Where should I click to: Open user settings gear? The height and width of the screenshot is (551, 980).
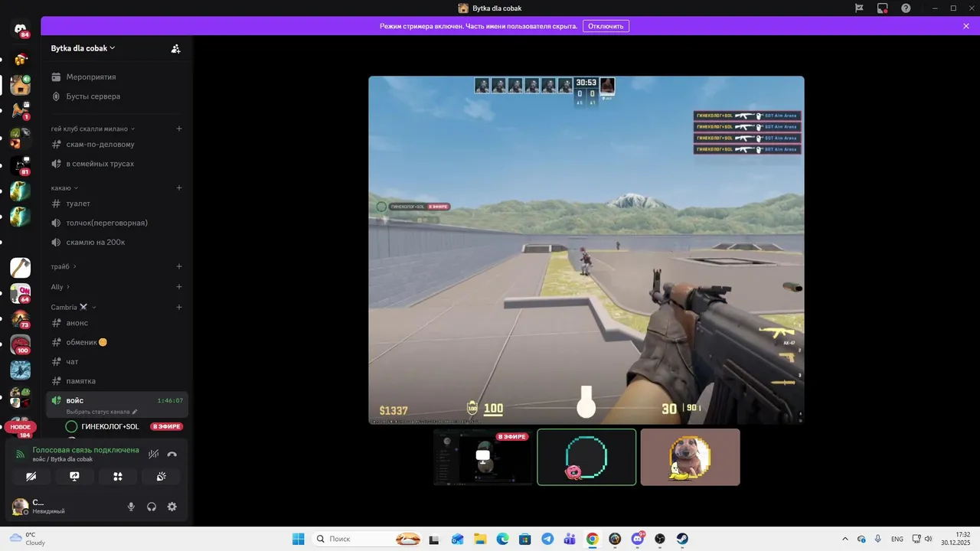(x=172, y=507)
